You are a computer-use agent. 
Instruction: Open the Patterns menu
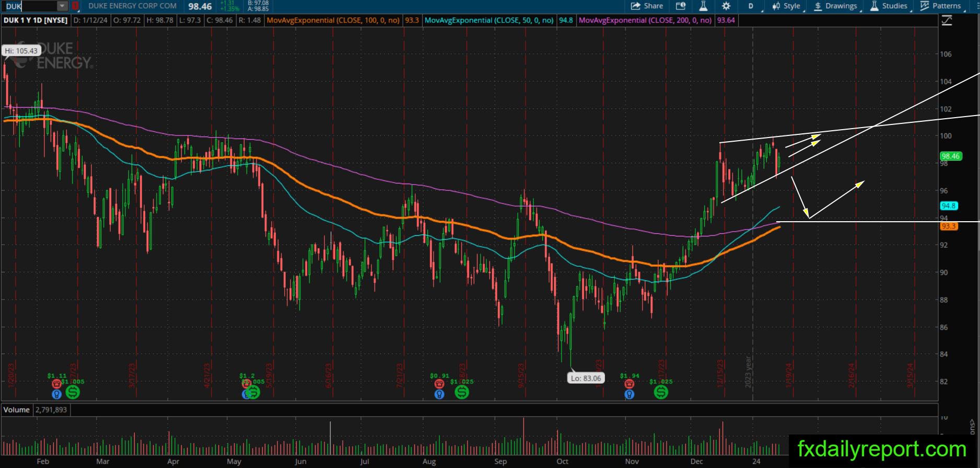(942, 6)
